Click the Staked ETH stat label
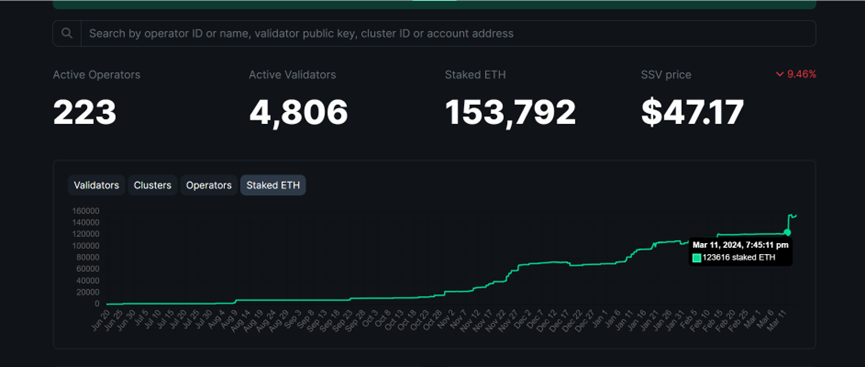Screen dimensions: 865x367 (x=475, y=75)
